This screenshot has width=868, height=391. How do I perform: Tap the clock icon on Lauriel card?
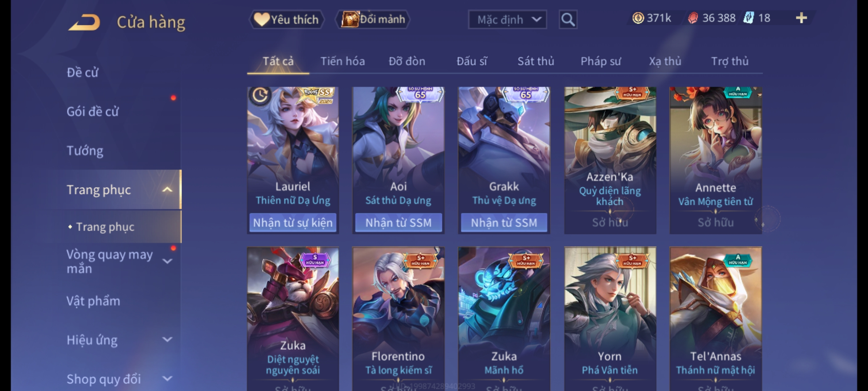(260, 96)
